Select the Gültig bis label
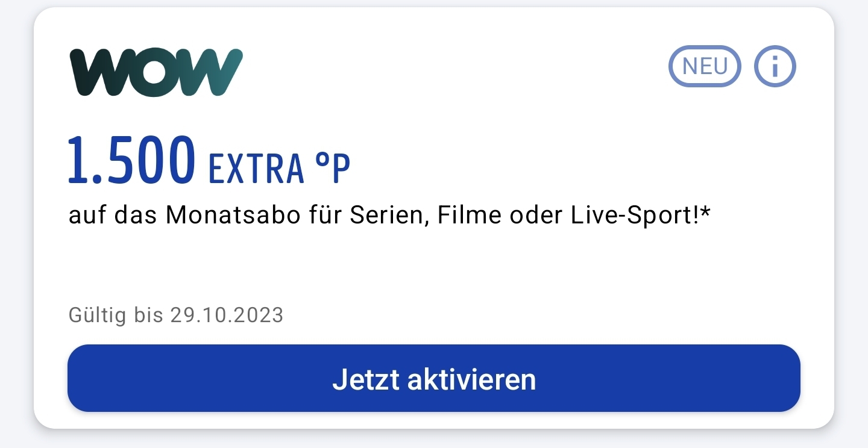Image resolution: width=868 pixels, height=448 pixels. 116,315
